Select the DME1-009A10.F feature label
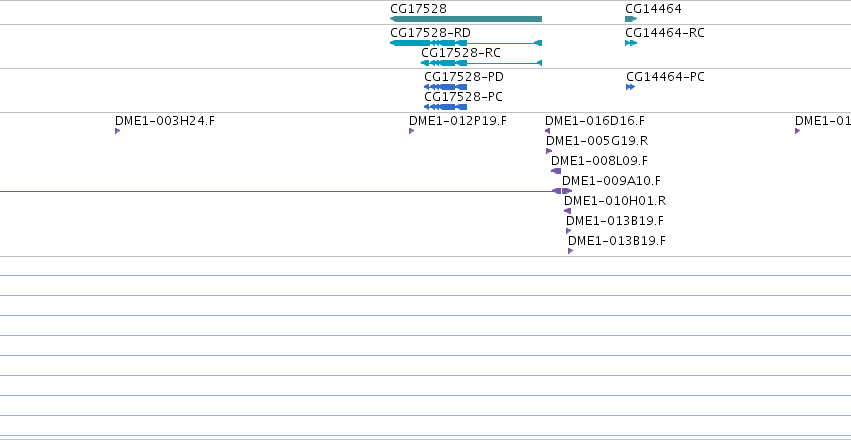This screenshot has width=851, height=440. tap(611, 181)
